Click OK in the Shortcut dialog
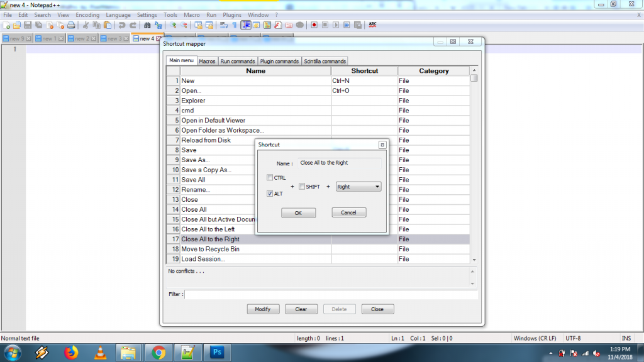 click(298, 213)
